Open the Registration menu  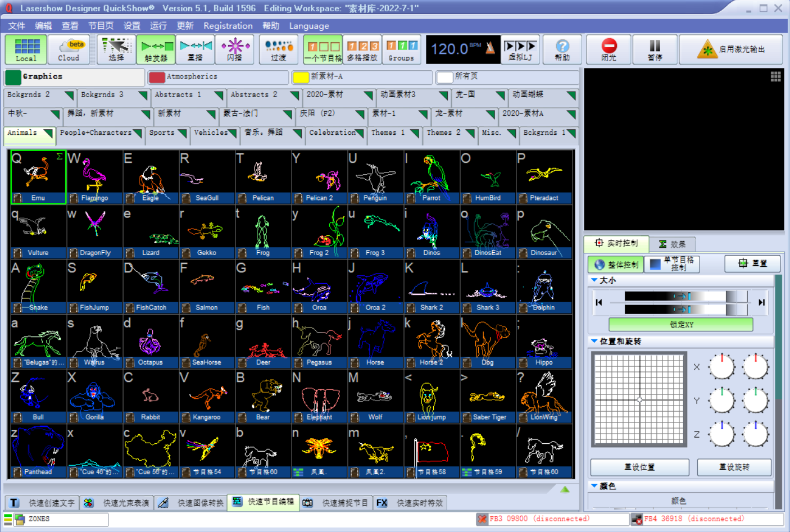point(228,26)
